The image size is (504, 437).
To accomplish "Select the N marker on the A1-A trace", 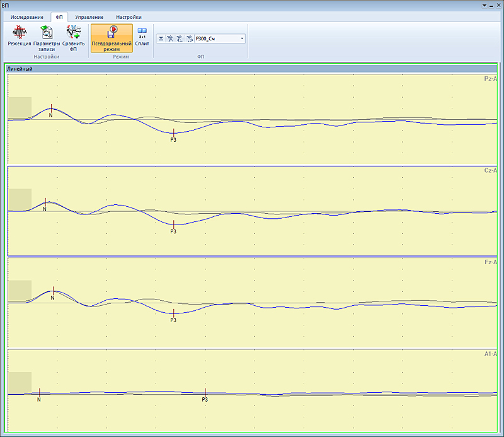I will pos(39,395).
